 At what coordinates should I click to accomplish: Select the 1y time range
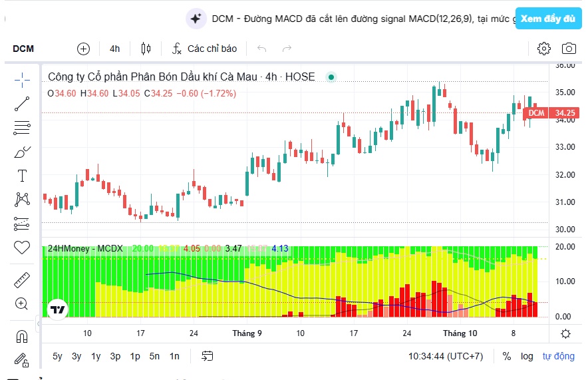[96, 356]
